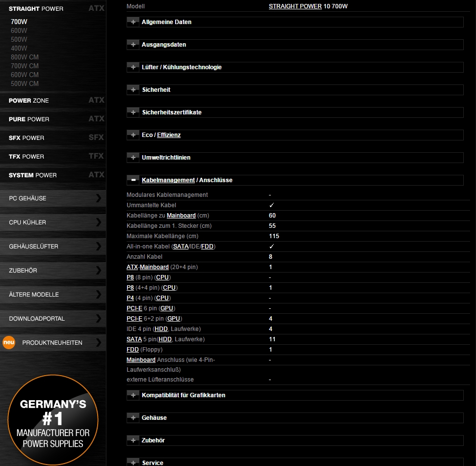The height and width of the screenshot is (466, 476).
Task: Select POWER ZONE product line
Action: [x=28, y=101]
